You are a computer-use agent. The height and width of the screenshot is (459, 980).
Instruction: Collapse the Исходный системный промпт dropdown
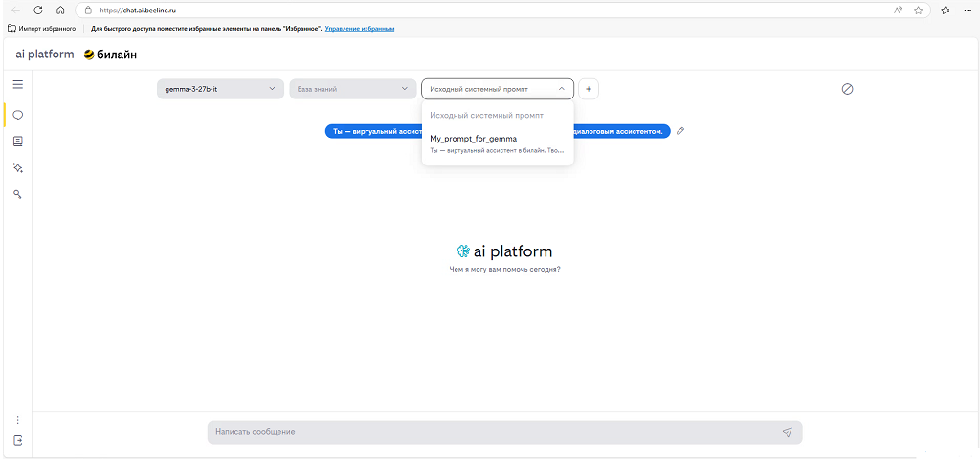coord(498,89)
